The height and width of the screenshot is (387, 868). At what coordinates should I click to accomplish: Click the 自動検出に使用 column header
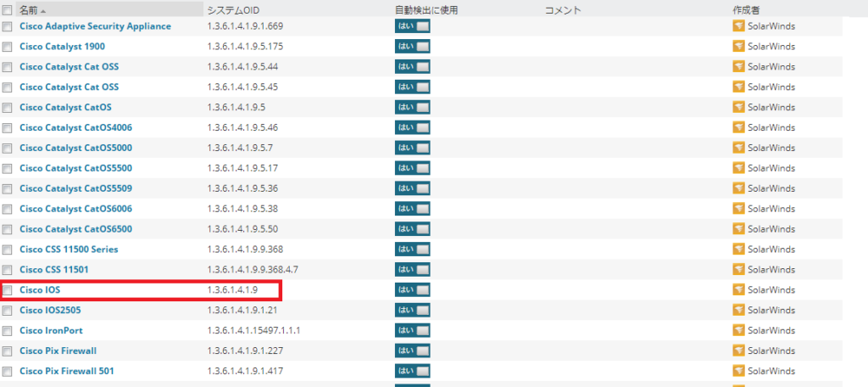(426, 10)
